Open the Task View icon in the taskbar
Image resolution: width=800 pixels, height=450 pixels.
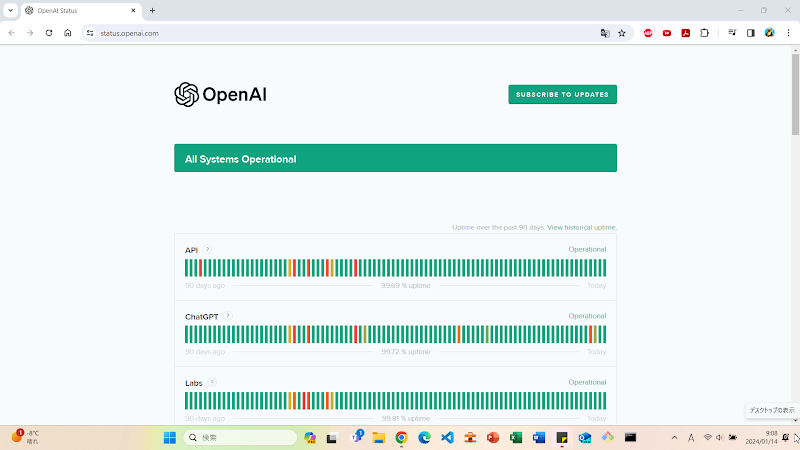point(333,438)
